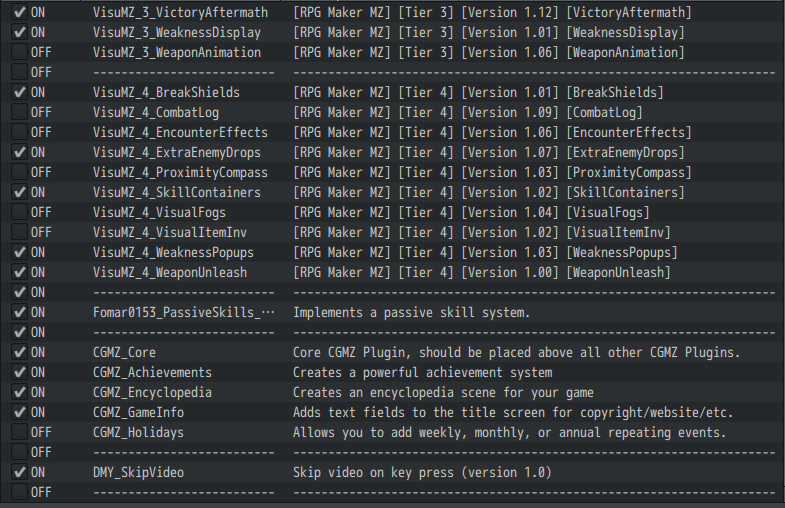Disable the CGMZ_Encyclopedia checkbox
Image resolution: width=785 pixels, height=508 pixels.
pos(20,392)
